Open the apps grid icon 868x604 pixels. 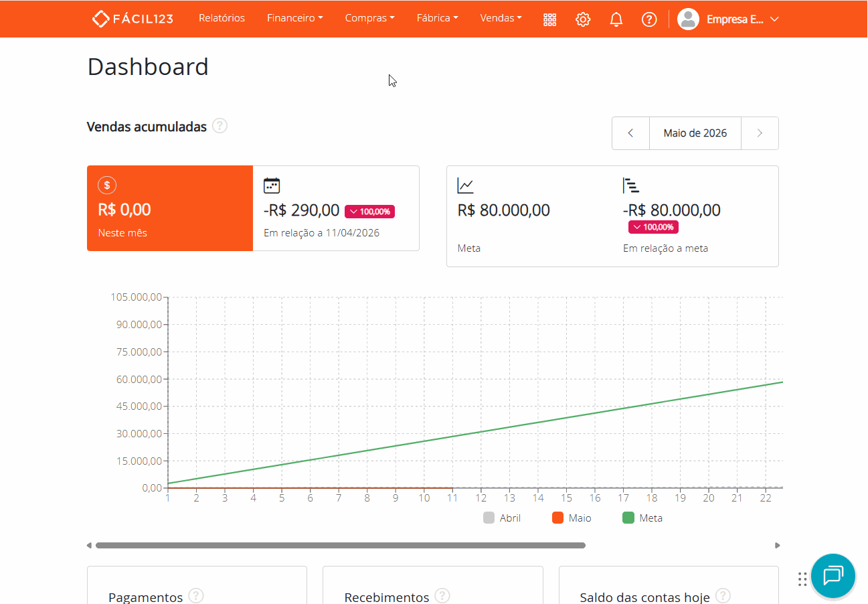click(x=549, y=19)
